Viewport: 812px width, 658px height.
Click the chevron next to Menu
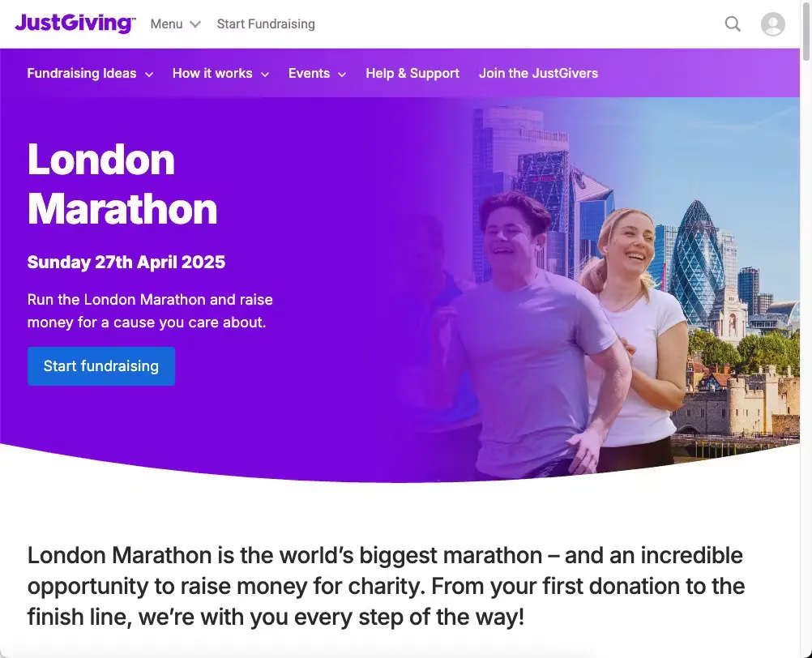point(195,24)
